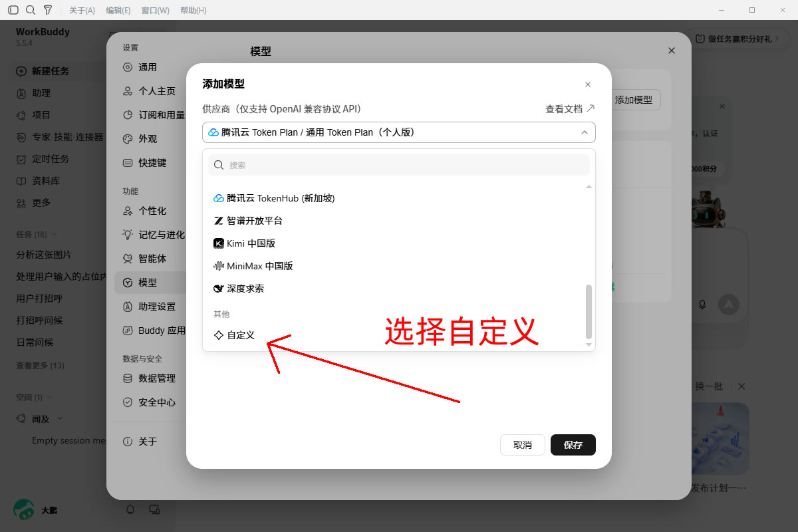Expand the 闻及 space dropdown
798x532 pixels.
point(59,419)
